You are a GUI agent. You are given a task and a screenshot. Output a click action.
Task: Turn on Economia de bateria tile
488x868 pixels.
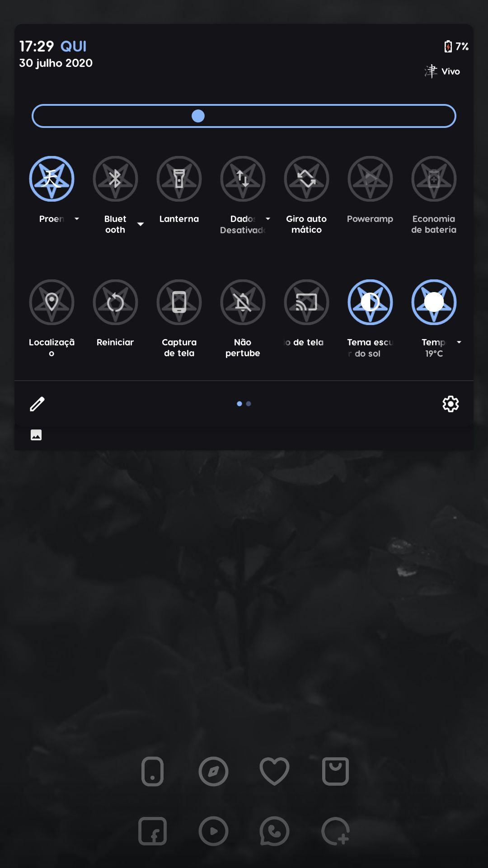point(434,179)
